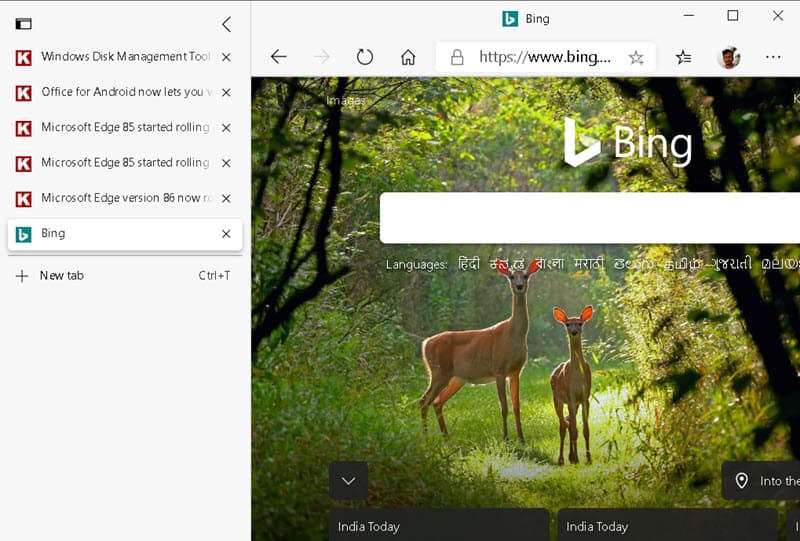800x541 pixels.
Task: View site information lock icon
Action: [457, 57]
